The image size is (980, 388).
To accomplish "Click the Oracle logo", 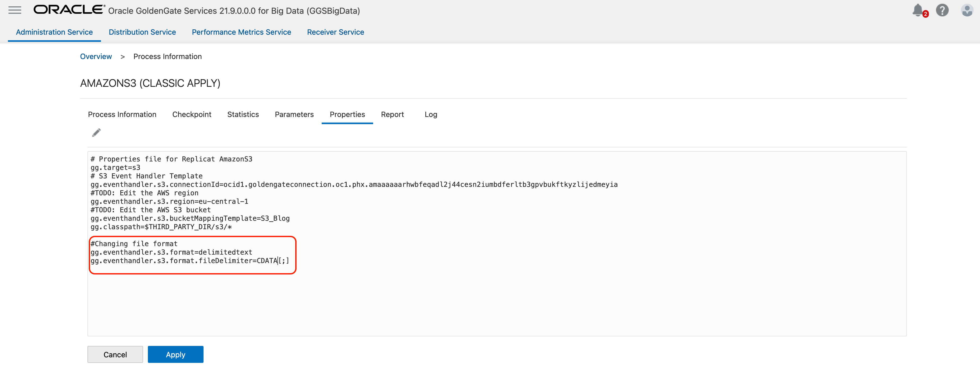I will pos(69,10).
